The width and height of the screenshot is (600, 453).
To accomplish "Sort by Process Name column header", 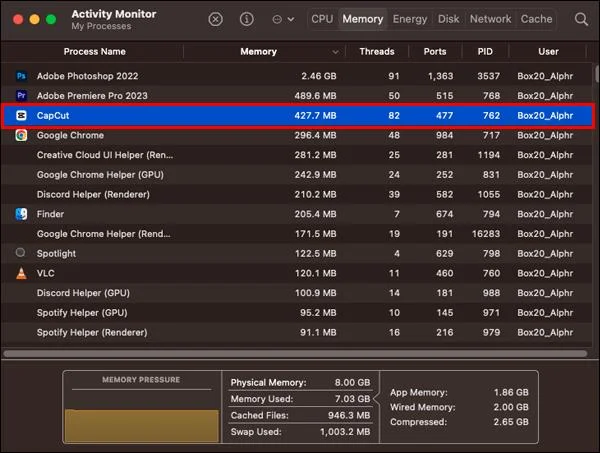I will [95, 51].
